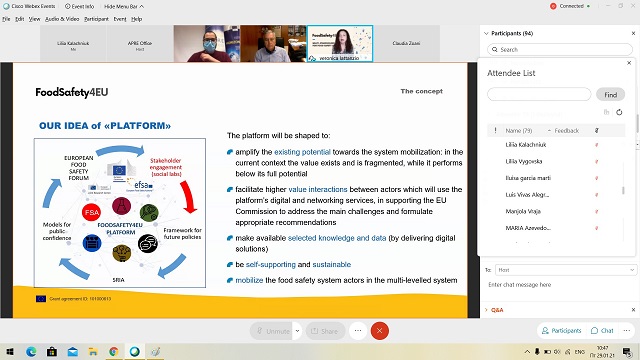Open the Windows notification center
Screen dimensions: 640x360
(x=627, y=351)
